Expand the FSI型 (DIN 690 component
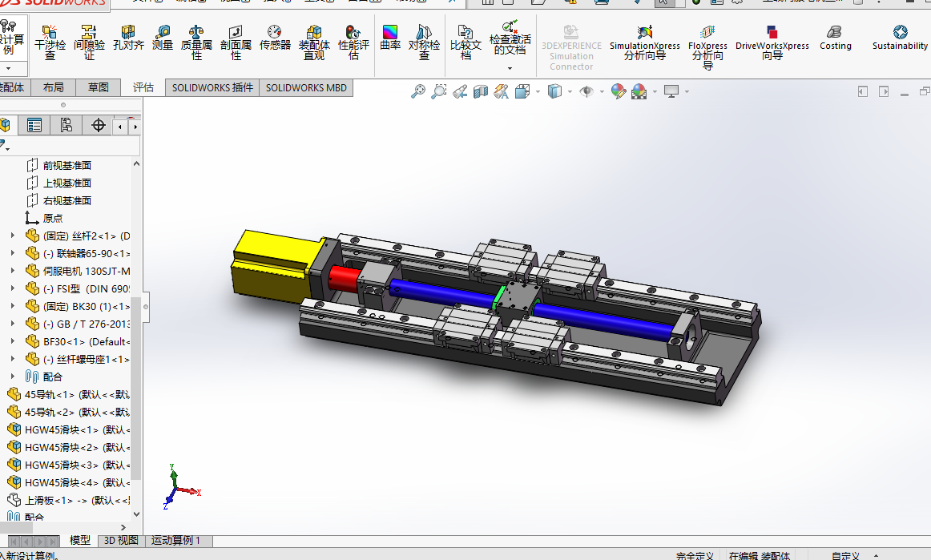This screenshot has height=560, width=931. 13,288
